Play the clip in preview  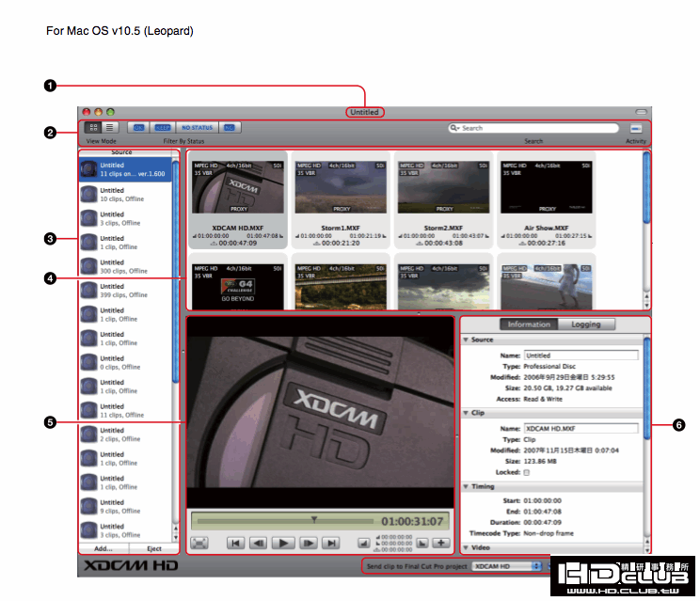(x=283, y=543)
